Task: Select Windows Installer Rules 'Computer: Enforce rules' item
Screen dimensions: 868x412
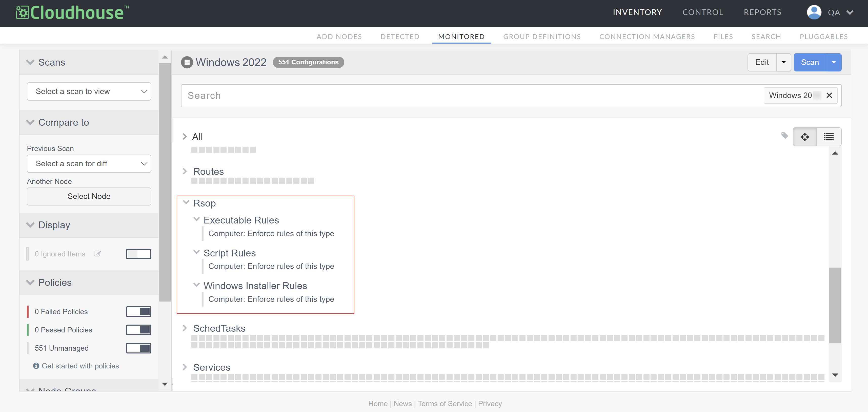Action: tap(271, 299)
